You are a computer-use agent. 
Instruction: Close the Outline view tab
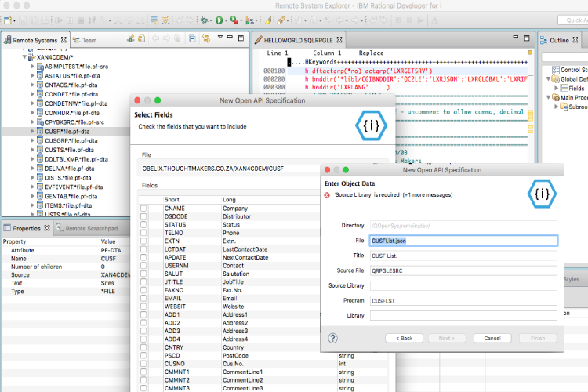[x=575, y=39]
